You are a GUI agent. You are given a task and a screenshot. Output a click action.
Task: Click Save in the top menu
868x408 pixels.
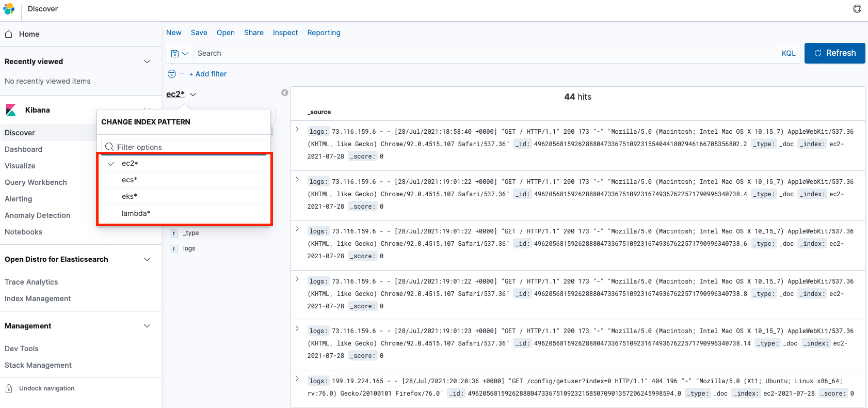point(199,33)
